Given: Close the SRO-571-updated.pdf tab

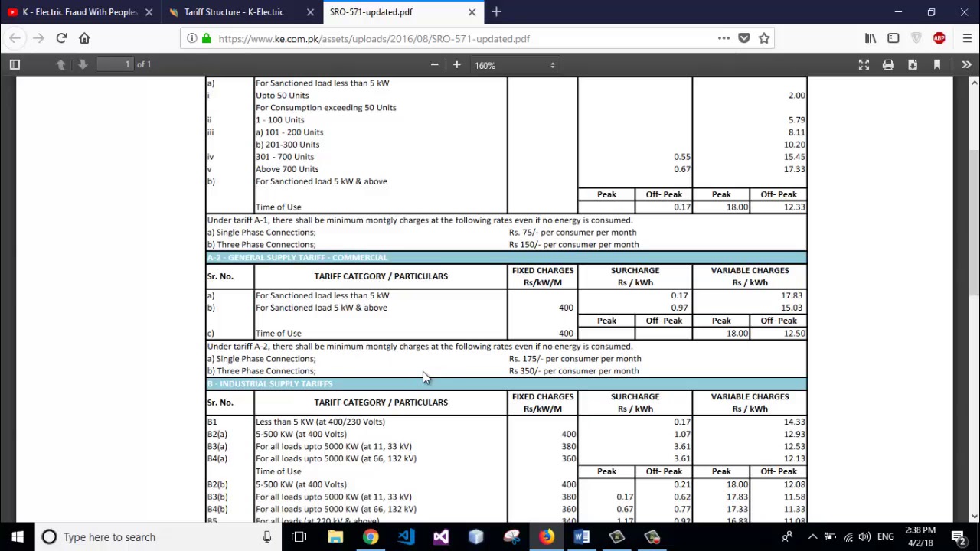Looking at the screenshot, I should click(x=472, y=12).
